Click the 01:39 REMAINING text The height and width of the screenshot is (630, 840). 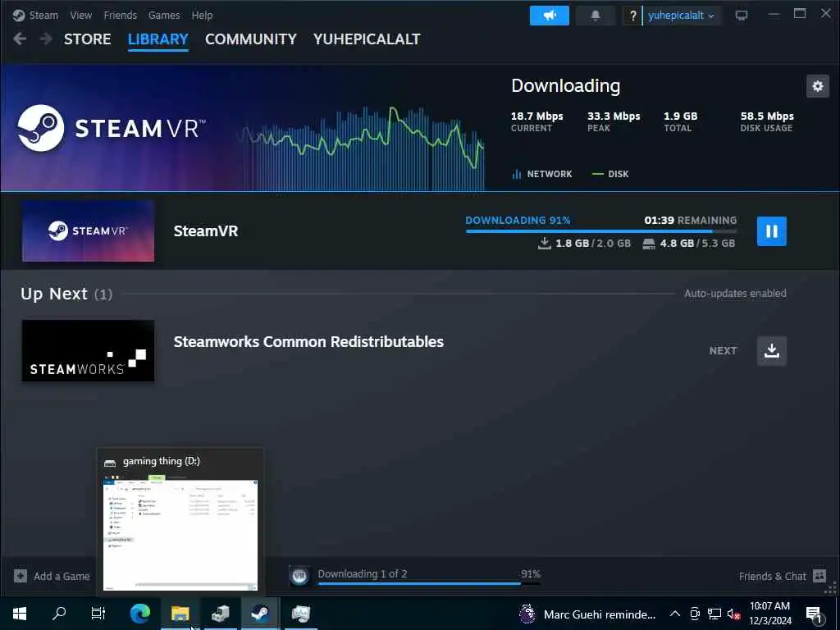690,220
